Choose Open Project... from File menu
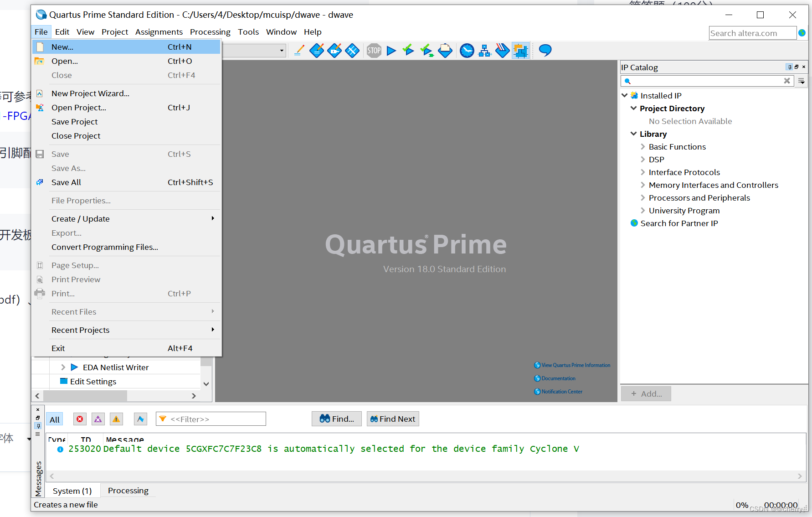This screenshot has height=517, width=812. click(126, 107)
